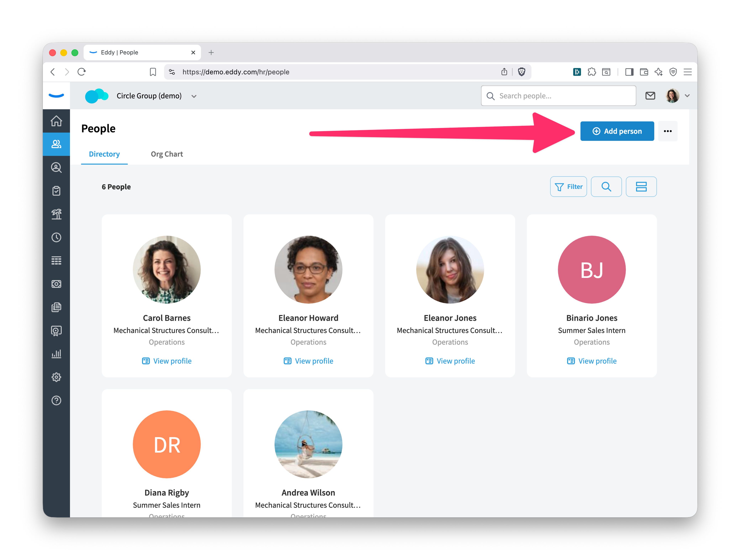Open the extensions puzzle icon
Image resolution: width=740 pixels, height=560 pixels.
pos(591,72)
